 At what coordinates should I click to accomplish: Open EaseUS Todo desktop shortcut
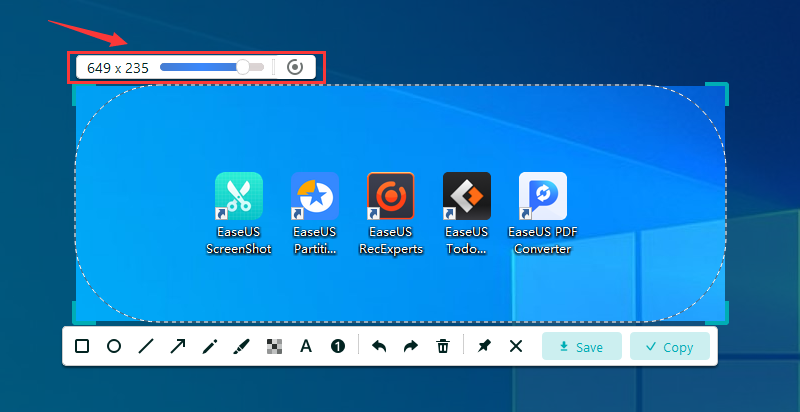(467, 213)
